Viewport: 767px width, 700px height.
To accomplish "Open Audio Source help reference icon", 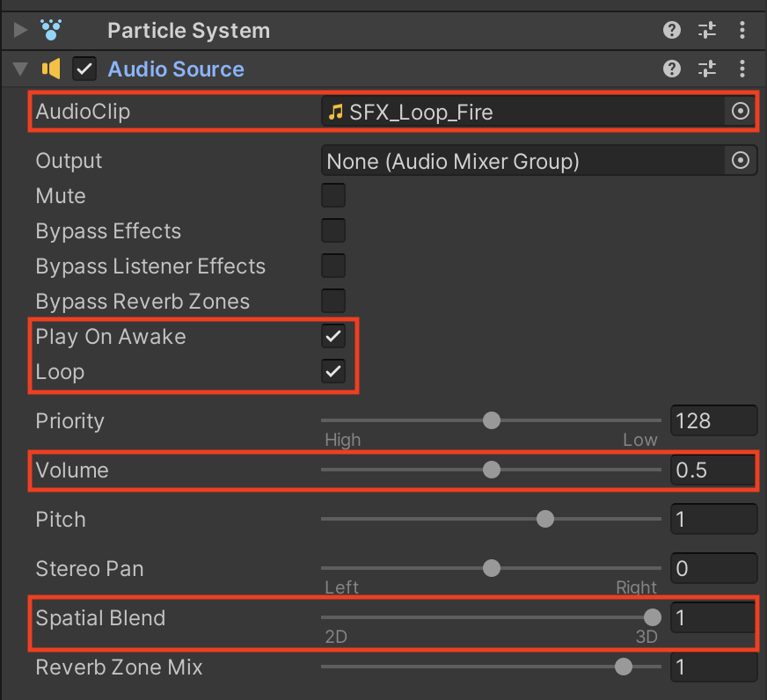I will click(672, 69).
